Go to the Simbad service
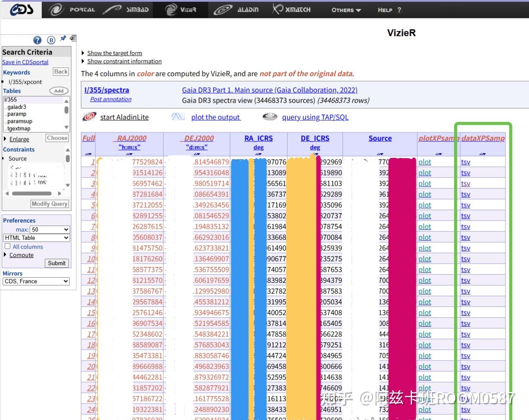 (x=125, y=9)
